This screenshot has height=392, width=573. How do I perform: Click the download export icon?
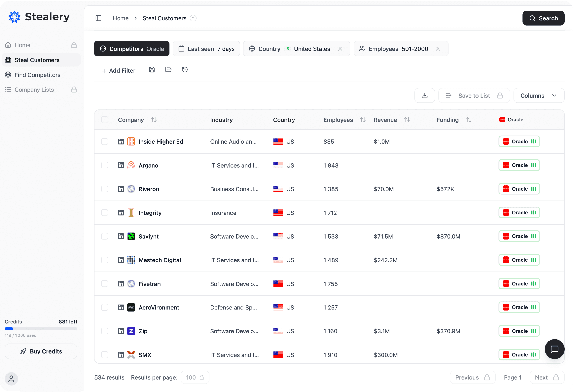point(425,95)
